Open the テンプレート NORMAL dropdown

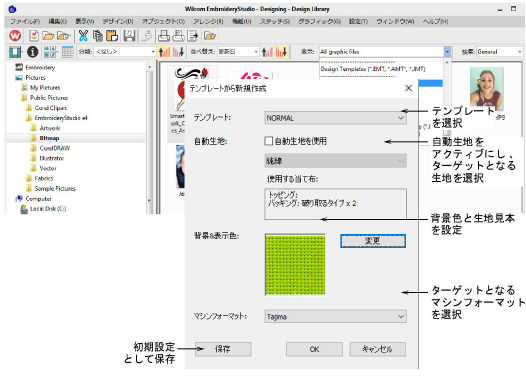[335, 118]
